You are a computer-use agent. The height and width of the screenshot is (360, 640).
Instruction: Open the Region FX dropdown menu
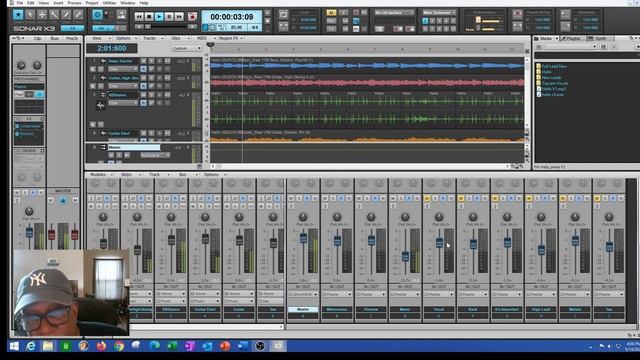click(231, 38)
